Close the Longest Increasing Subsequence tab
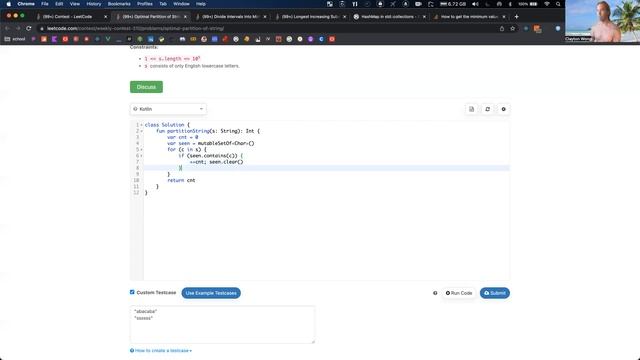This screenshot has width=640, height=360. coord(344,17)
